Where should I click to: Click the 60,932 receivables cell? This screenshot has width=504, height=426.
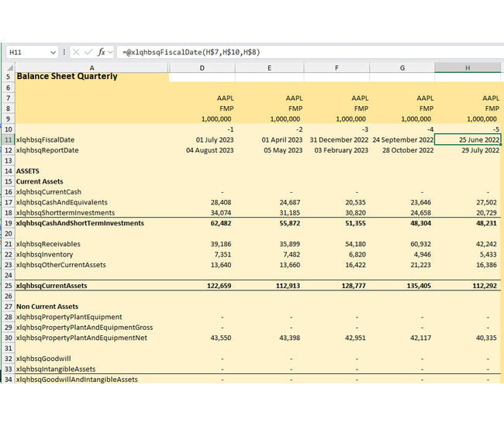click(x=402, y=244)
